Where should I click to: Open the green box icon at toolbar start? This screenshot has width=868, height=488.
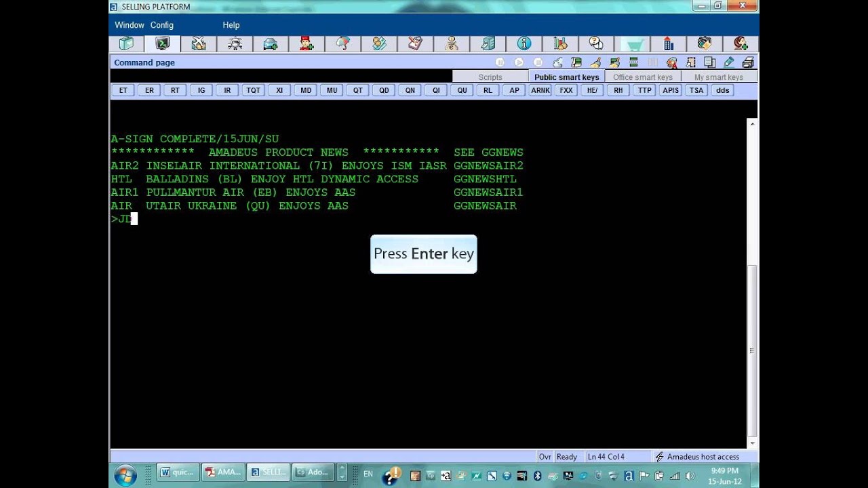[x=126, y=44]
